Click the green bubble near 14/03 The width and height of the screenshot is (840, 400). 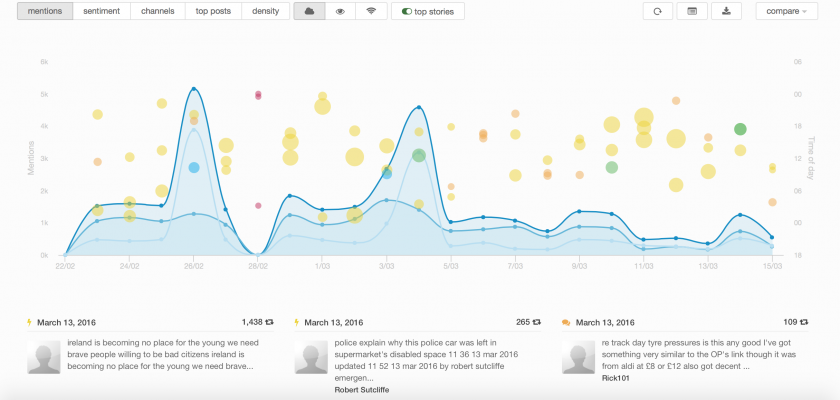[x=741, y=129]
